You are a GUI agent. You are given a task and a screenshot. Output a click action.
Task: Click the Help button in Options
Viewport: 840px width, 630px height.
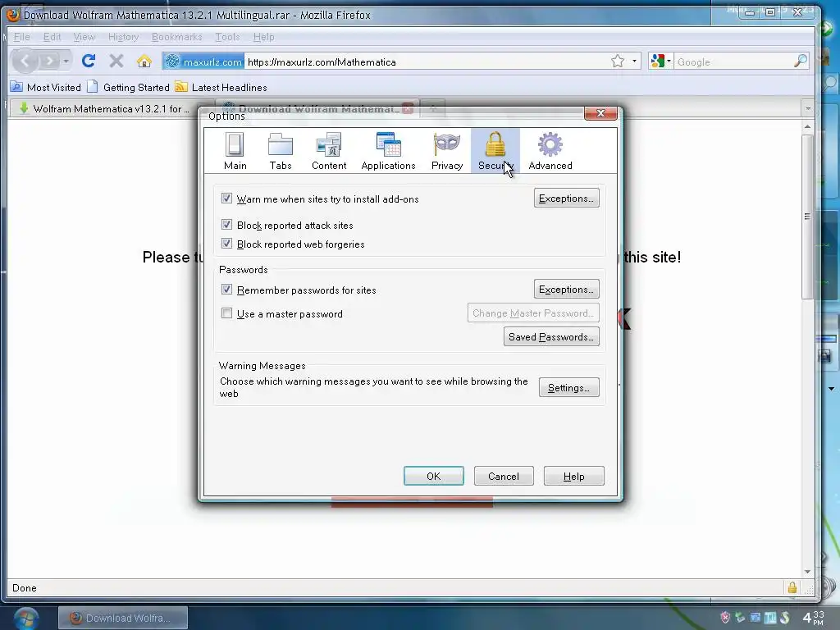[x=573, y=476]
